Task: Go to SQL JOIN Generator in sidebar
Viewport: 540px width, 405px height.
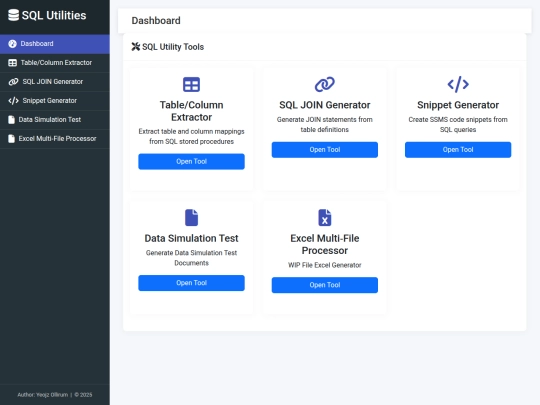Action: point(55,82)
